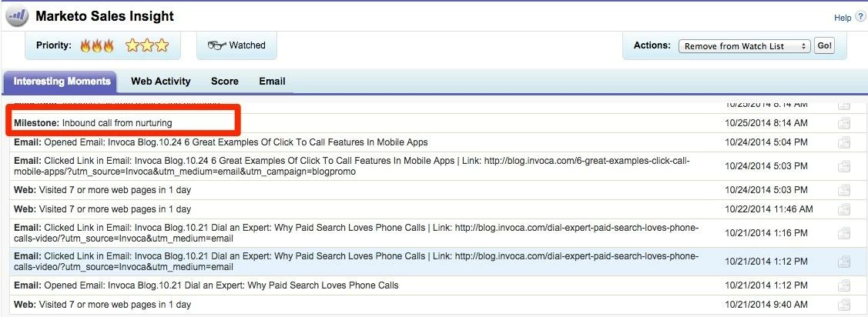Screen dimensions: 868x317
Task: Click the icon on the 10/21/2014 1:16 PM row
Action: point(843,233)
